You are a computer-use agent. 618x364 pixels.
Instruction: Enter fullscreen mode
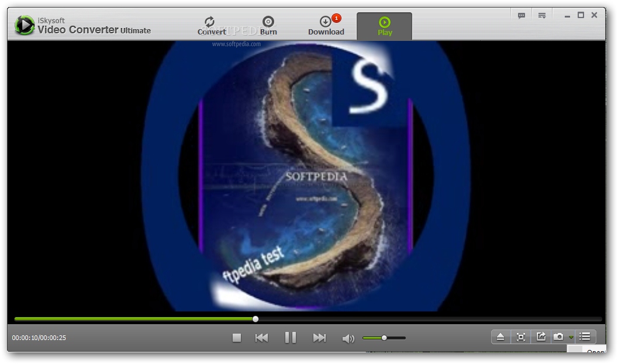520,337
